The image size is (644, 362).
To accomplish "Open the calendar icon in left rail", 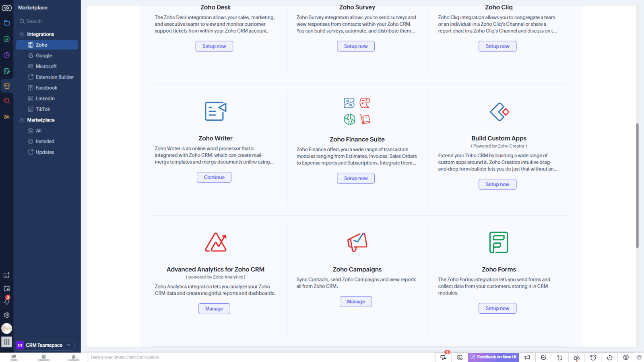I will coord(6,288).
